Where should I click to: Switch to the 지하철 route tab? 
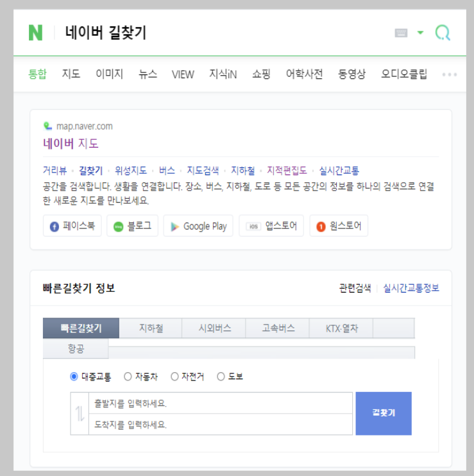(x=151, y=328)
